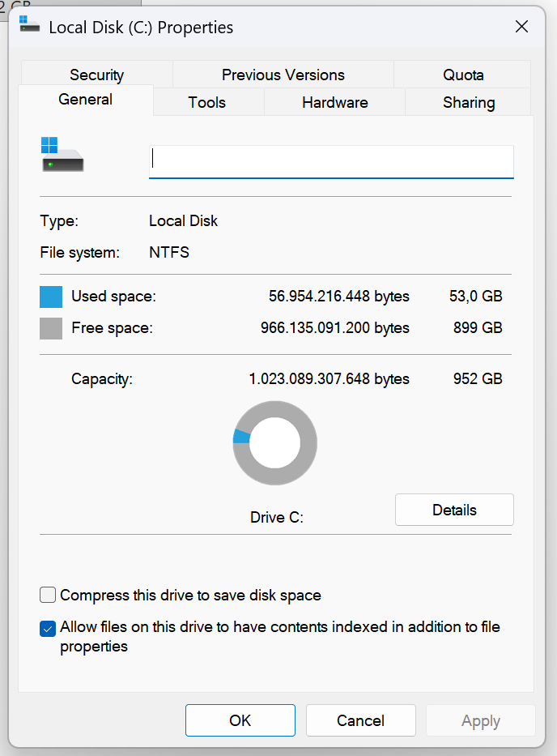Click the large Windows drive icon
Image resolution: width=557 pixels, height=756 pixels.
[x=62, y=154]
